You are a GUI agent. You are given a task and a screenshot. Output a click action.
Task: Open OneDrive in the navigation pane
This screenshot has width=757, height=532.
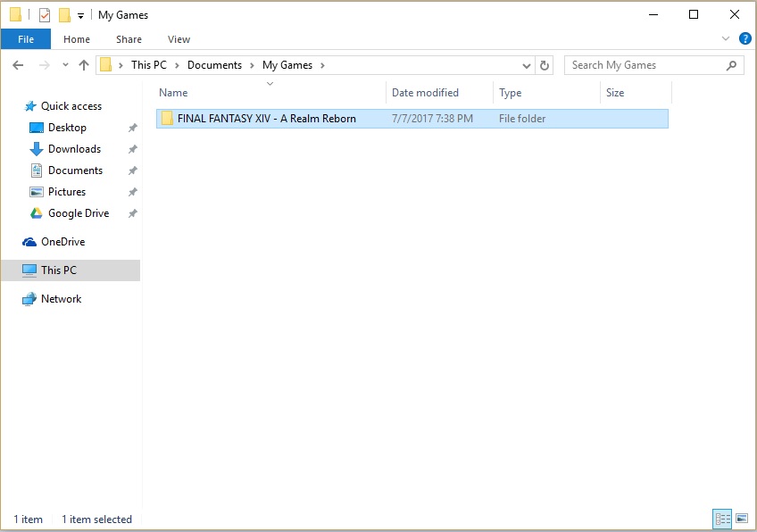point(62,242)
